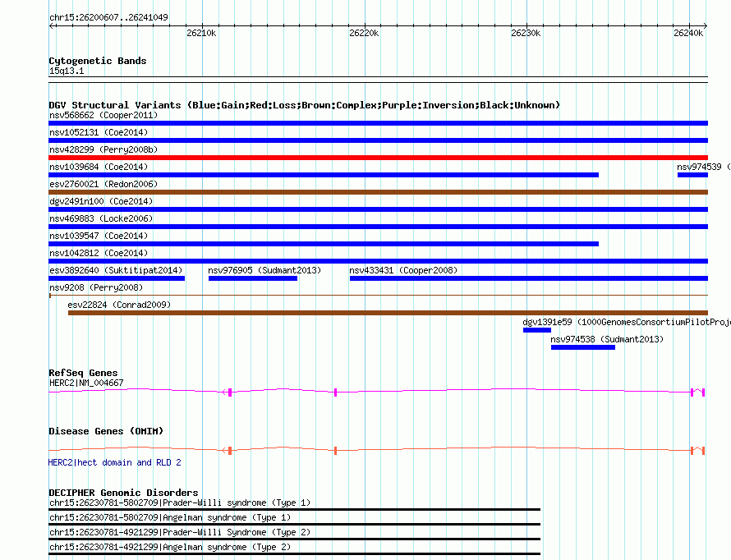Select the esv3892640 (Suktitipat2014) blue bar

[117, 278]
